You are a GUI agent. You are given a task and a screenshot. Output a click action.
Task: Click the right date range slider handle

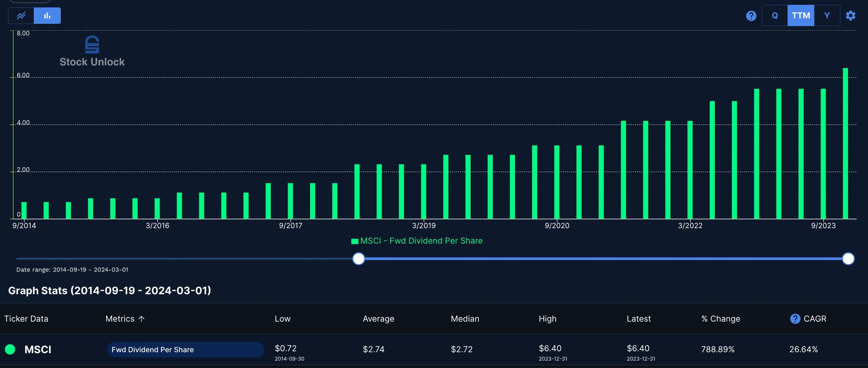(849, 259)
